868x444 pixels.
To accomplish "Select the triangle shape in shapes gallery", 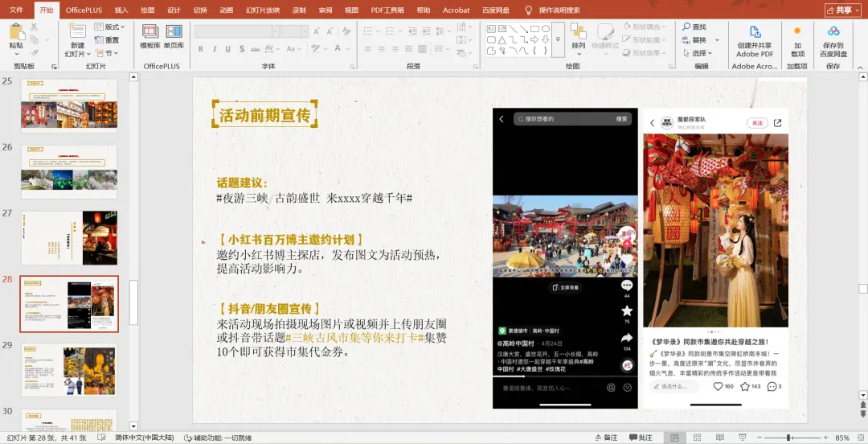I will [x=502, y=40].
